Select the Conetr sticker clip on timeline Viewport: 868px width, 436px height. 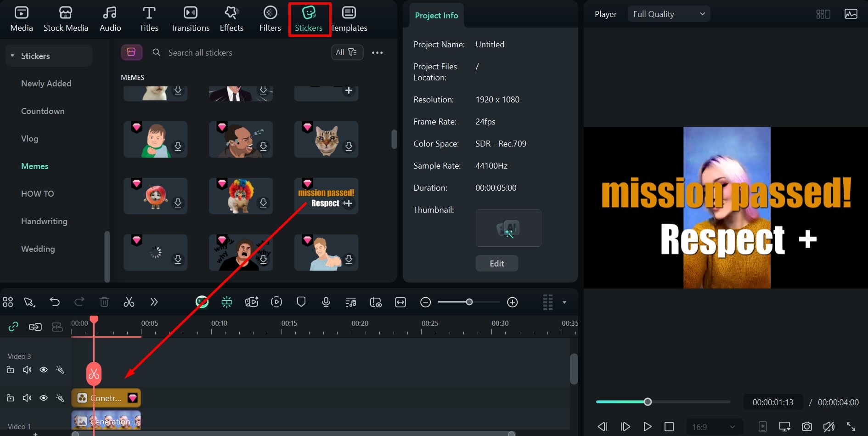[x=106, y=398]
